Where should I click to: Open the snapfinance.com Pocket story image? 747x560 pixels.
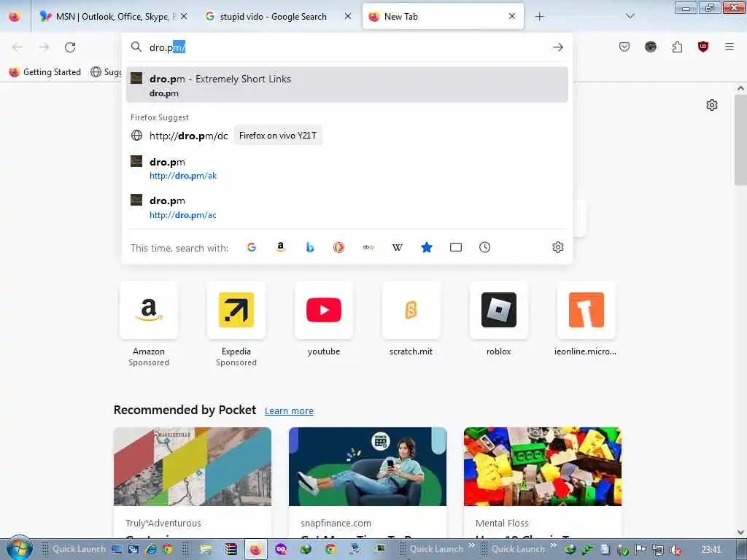click(368, 466)
